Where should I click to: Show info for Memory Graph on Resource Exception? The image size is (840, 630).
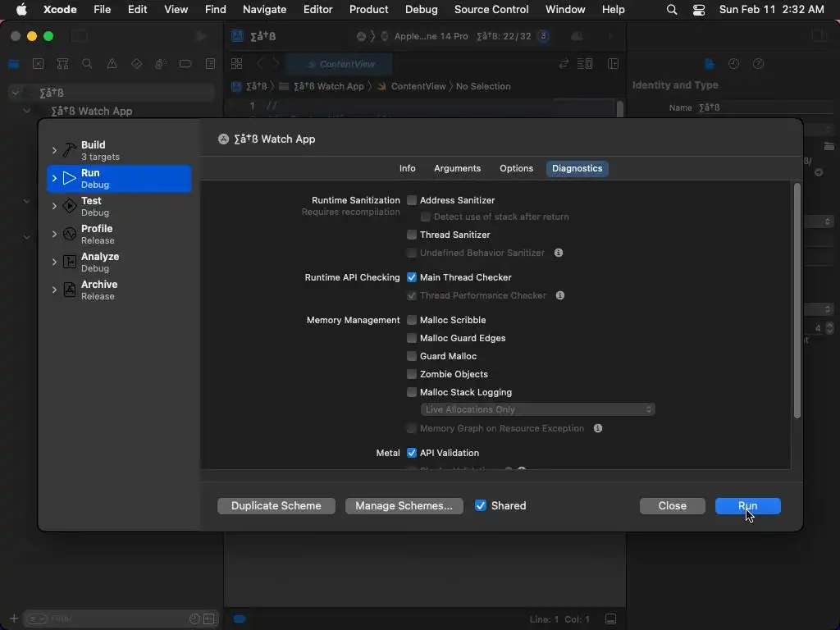coord(598,428)
